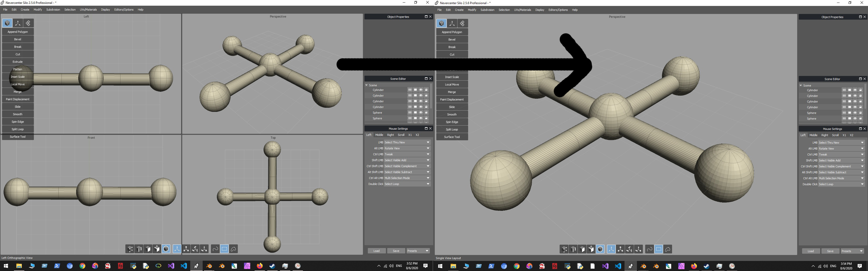Viewport: 868px width, 271px height.
Task: Toggle lock on topmost Cylinder, left window
Action: (426, 90)
